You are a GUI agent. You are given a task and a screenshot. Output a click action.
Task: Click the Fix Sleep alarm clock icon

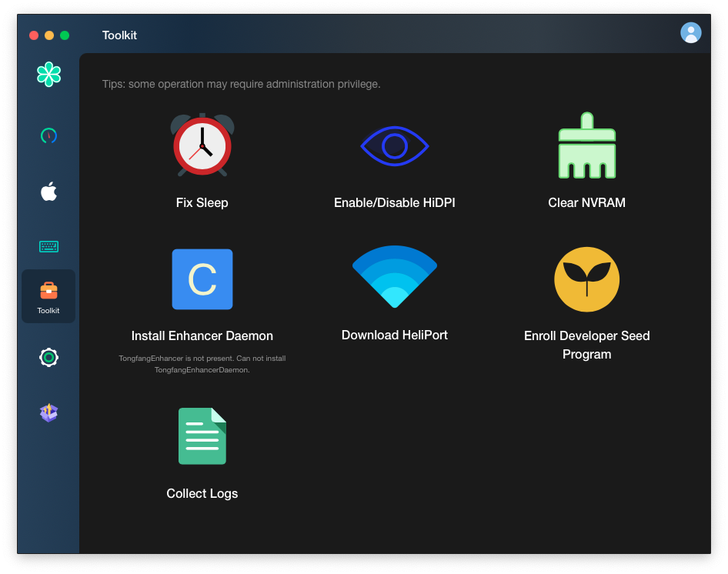click(202, 145)
